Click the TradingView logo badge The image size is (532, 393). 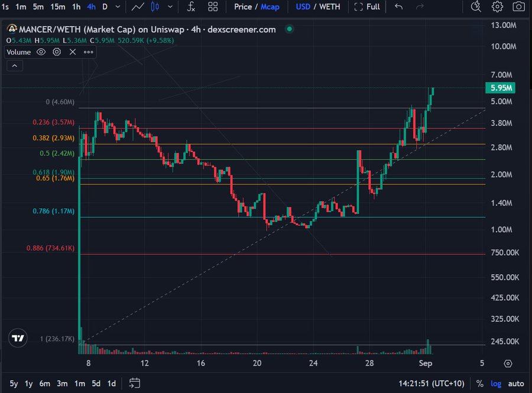click(18, 338)
